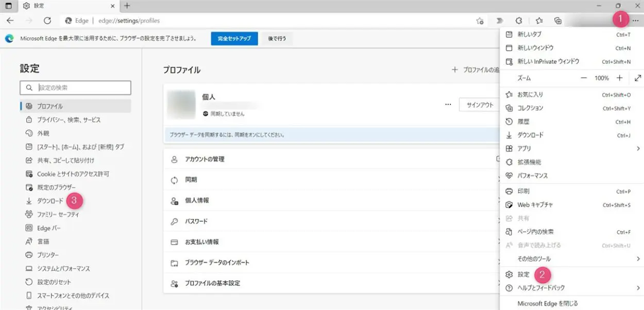
Task: Open プリンター settings section
Action: [75, 255]
